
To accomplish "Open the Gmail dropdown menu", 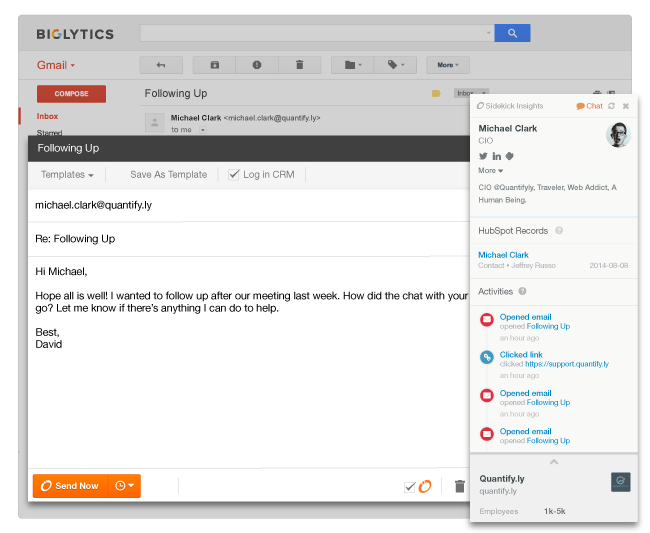I will (56, 65).
